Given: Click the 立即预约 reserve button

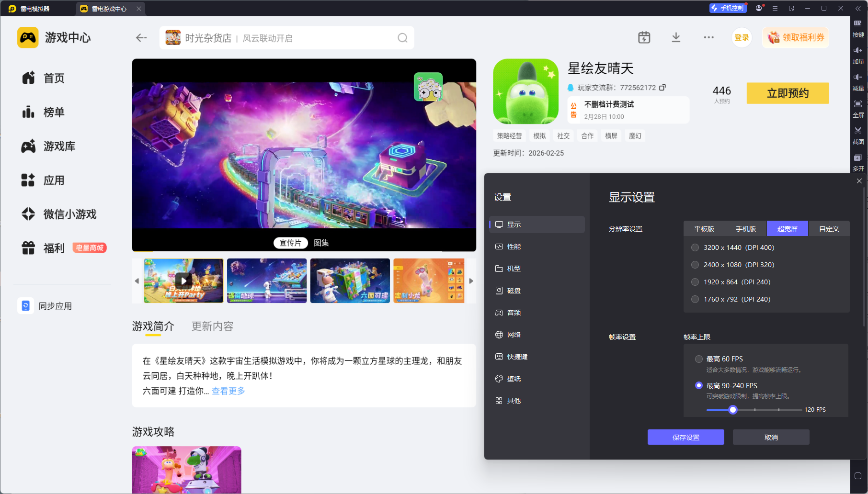Looking at the screenshot, I should tap(788, 93).
